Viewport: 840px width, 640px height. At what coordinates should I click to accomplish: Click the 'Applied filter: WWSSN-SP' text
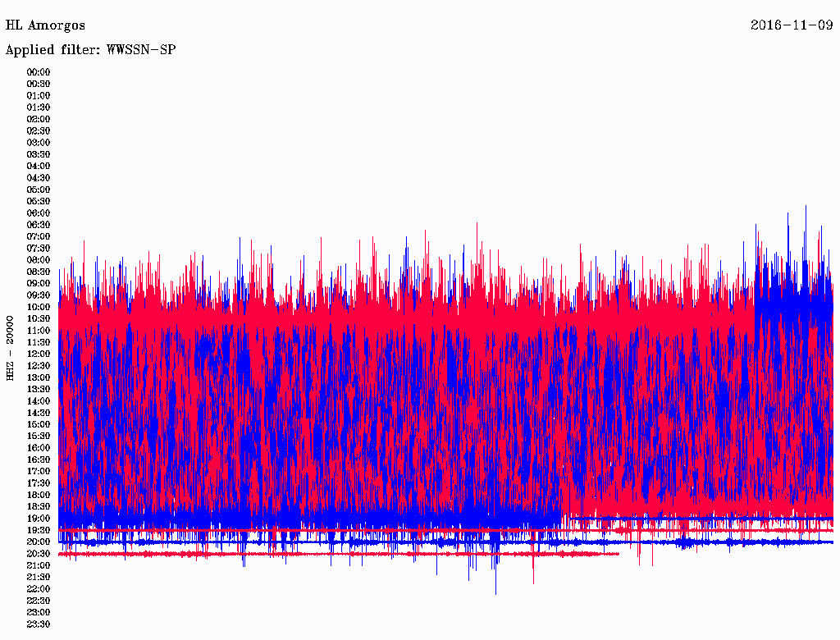[x=90, y=50]
